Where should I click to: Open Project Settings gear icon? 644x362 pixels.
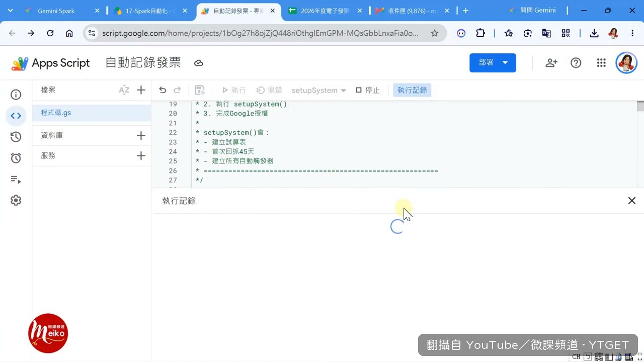coord(16,200)
